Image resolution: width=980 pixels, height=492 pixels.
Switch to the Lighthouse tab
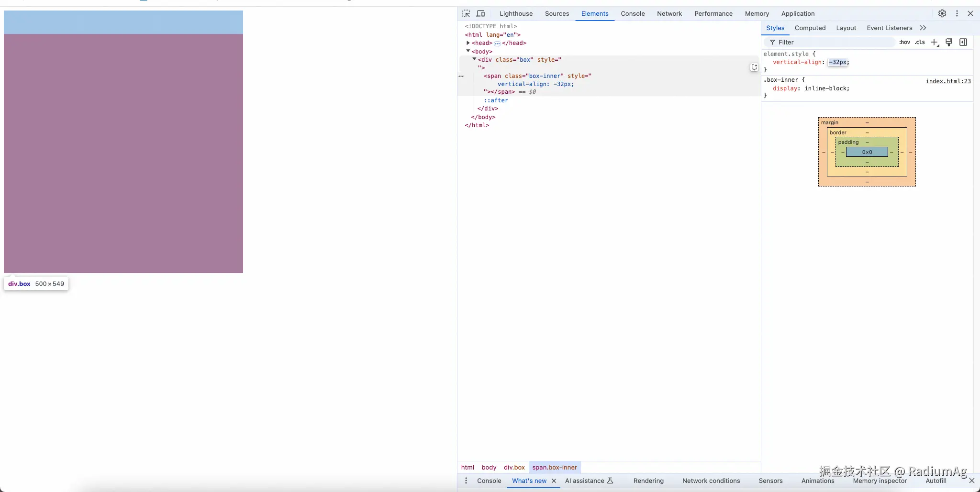(x=516, y=13)
